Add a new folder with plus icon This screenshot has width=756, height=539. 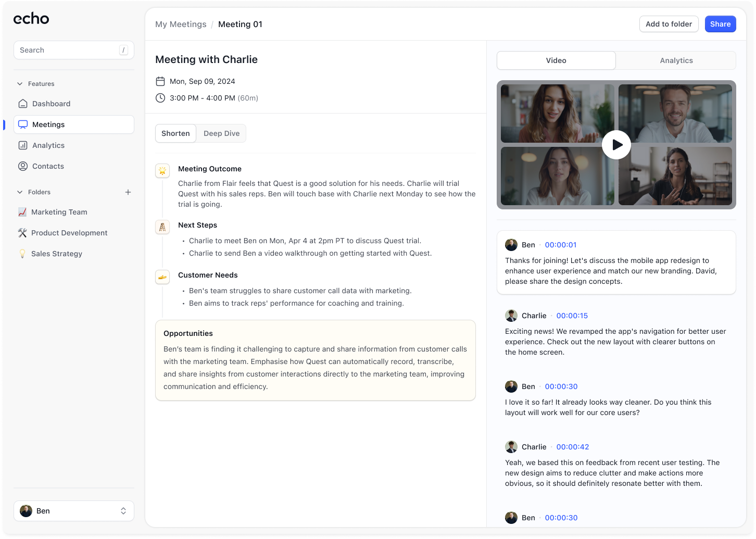tap(128, 192)
